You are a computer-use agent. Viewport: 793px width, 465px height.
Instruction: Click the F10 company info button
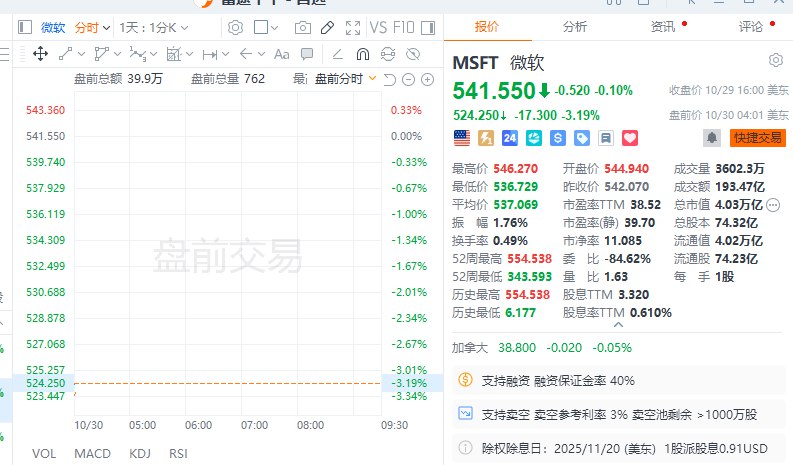[x=404, y=27]
